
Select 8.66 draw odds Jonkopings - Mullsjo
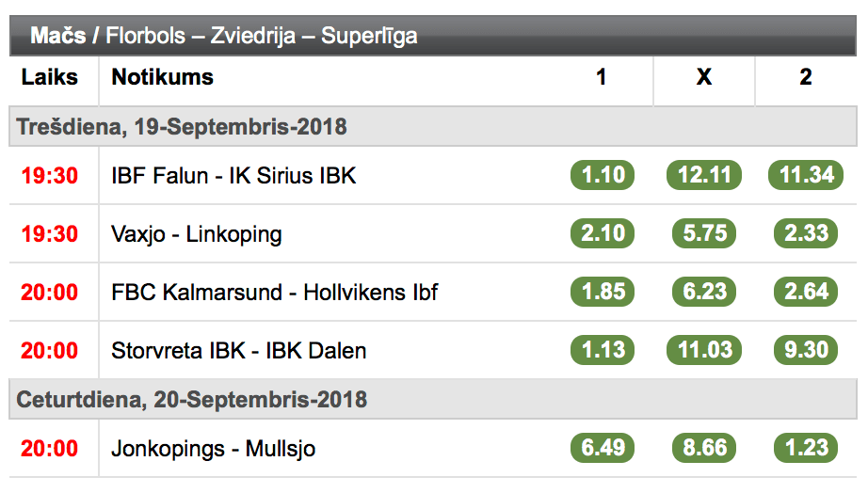[x=704, y=448]
